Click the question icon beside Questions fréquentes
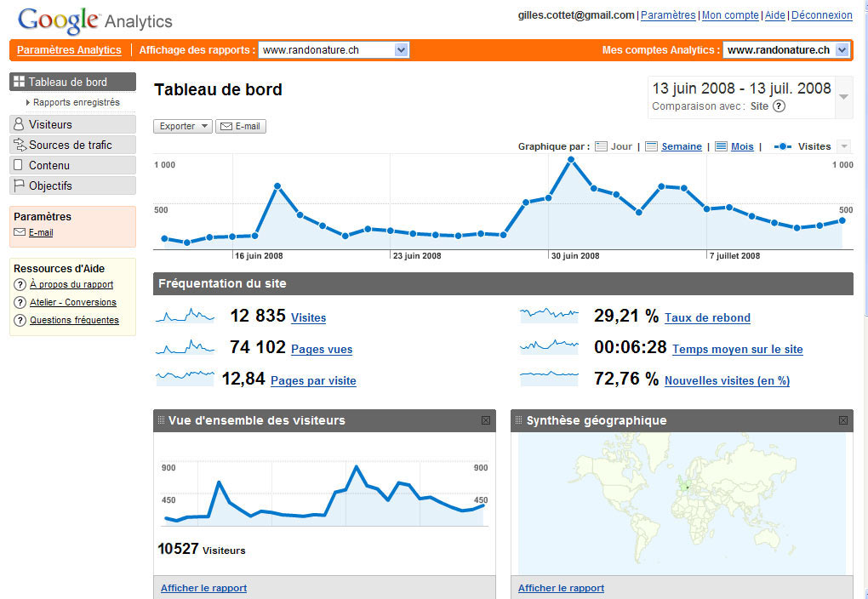The image size is (868, 599). pyautogui.click(x=20, y=321)
